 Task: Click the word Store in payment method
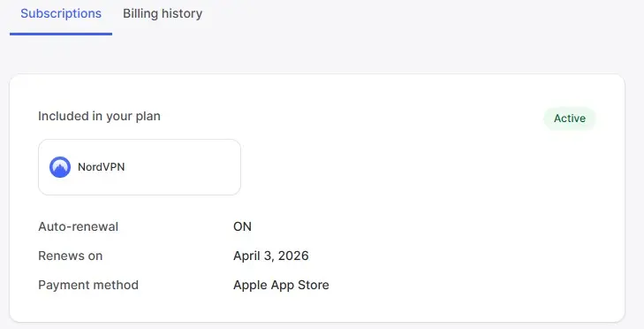click(314, 285)
